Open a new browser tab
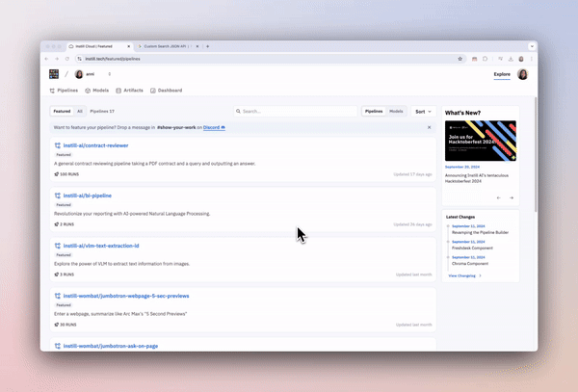The image size is (578, 392). [207, 46]
